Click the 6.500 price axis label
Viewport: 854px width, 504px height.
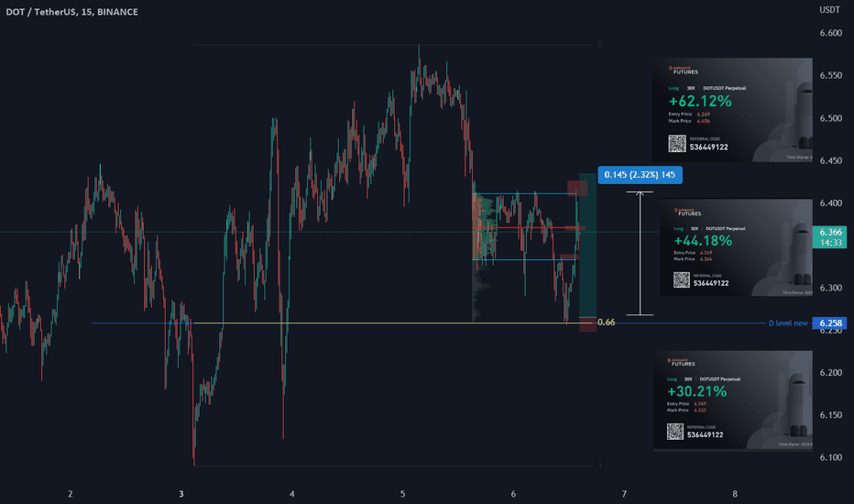pos(830,118)
